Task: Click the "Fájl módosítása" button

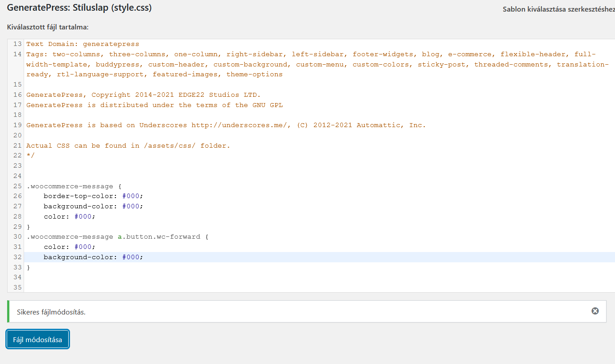Action: (37, 339)
